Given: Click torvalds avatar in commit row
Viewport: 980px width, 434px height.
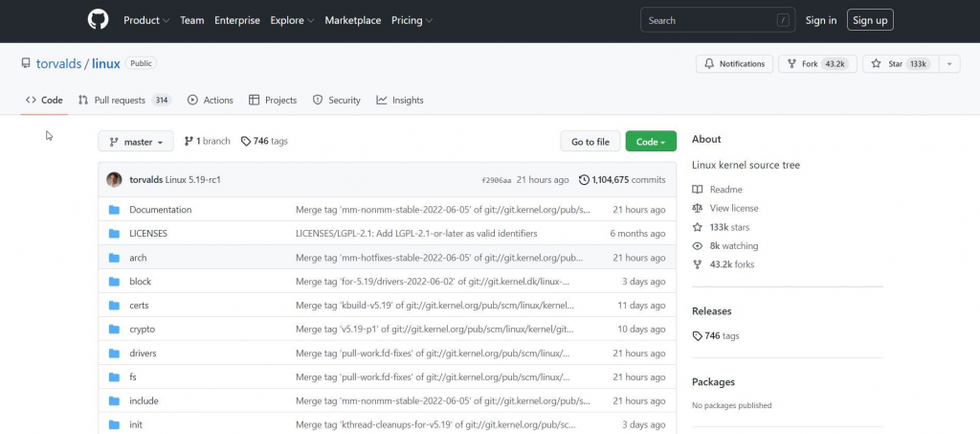Looking at the screenshot, I should pyautogui.click(x=114, y=179).
